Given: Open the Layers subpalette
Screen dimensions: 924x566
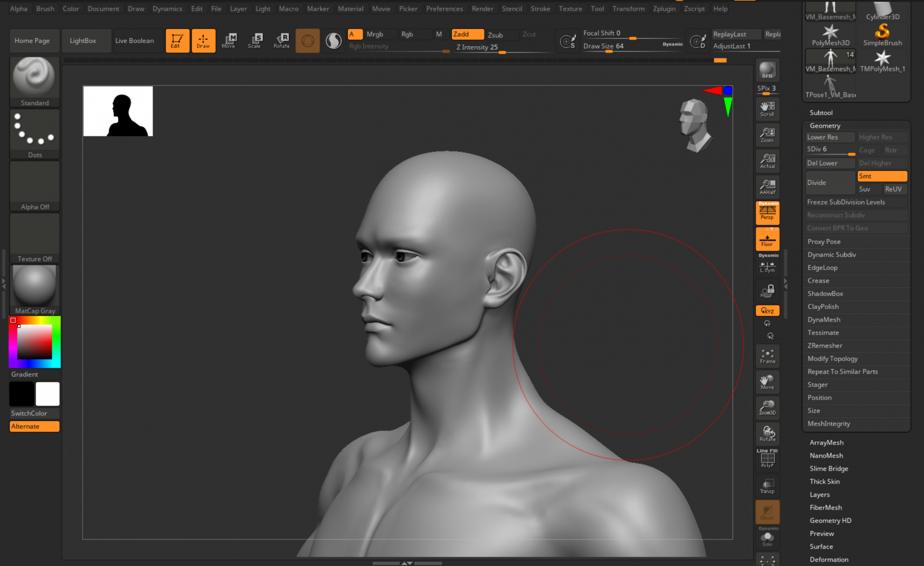Looking at the screenshot, I should (820, 495).
